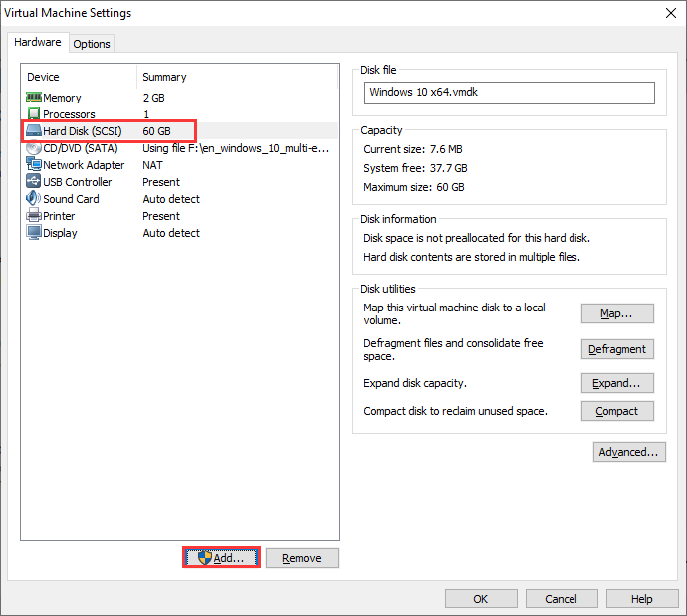Click the Disk file path field
This screenshot has height=616, width=687.
point(510,93)
